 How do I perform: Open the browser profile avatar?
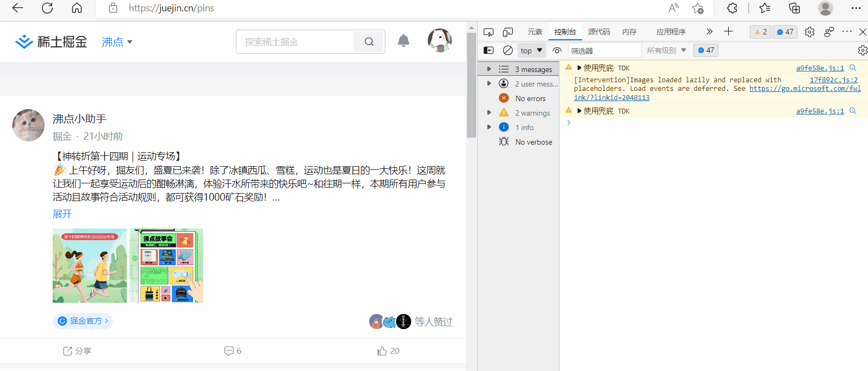pos(826,8)
